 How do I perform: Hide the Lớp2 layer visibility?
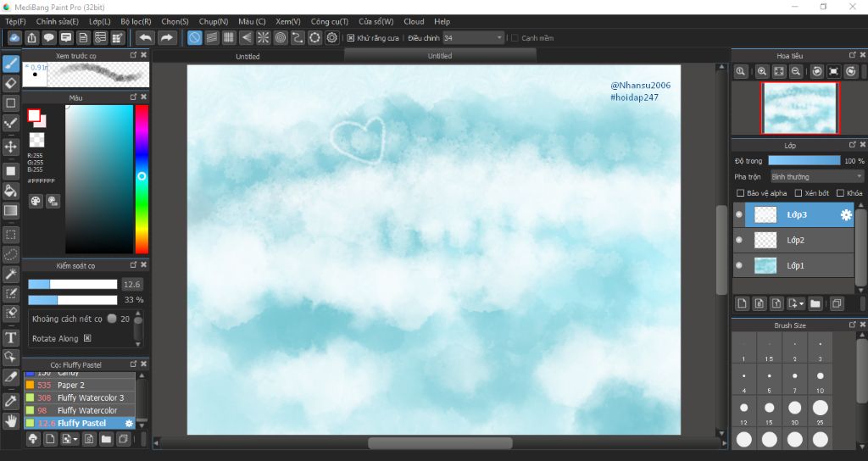click(x=739, y=240)
